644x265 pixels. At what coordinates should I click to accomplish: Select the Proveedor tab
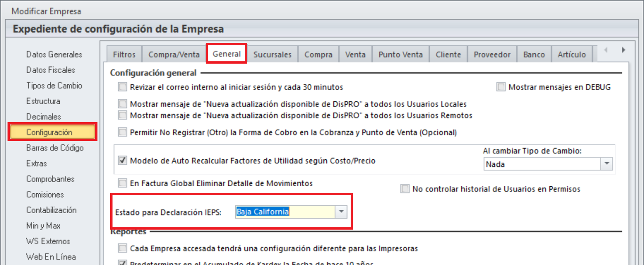(492, 55)
